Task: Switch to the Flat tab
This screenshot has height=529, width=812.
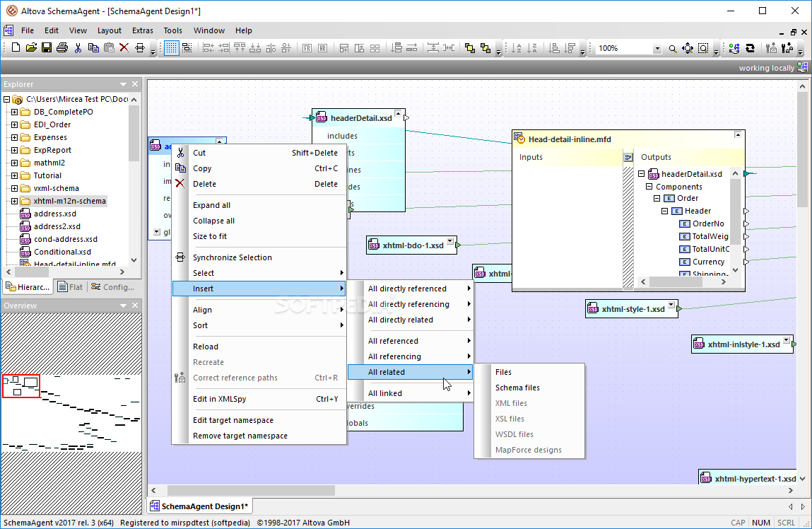Action: click(x=71, y=287)
